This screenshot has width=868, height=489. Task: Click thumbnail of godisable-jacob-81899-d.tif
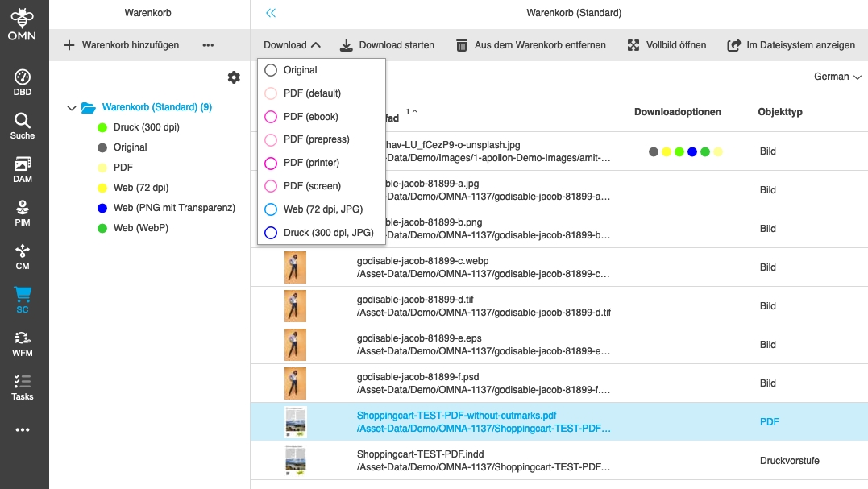coord(295,306)
